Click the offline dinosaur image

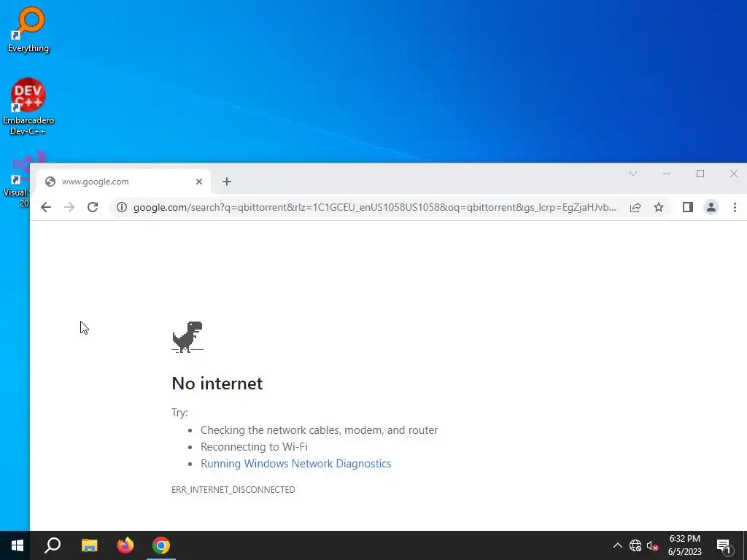pos(187,337)
